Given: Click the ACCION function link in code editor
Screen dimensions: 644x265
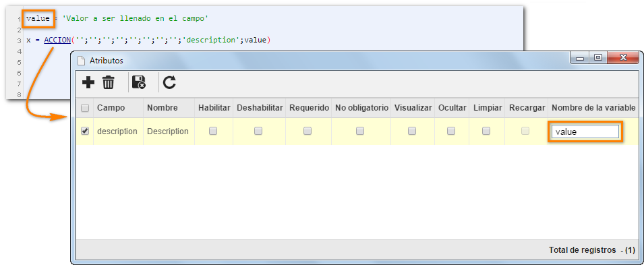Looking at the screenshot, I should pos(57,40).
